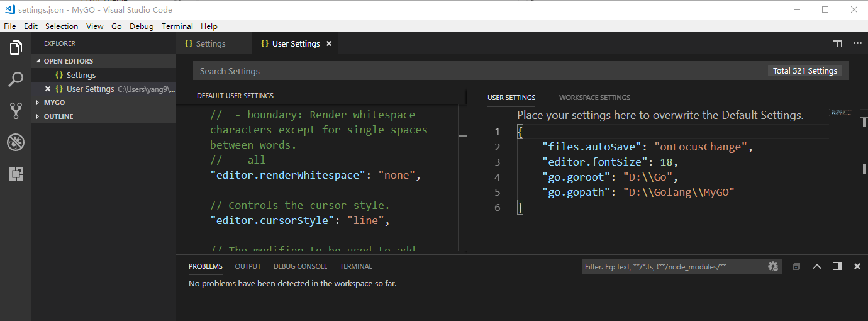Image resolution: width=868 pixels, height=321 pixels.
Task: Close the User Settings tab
Action: [x=328, y=43]
